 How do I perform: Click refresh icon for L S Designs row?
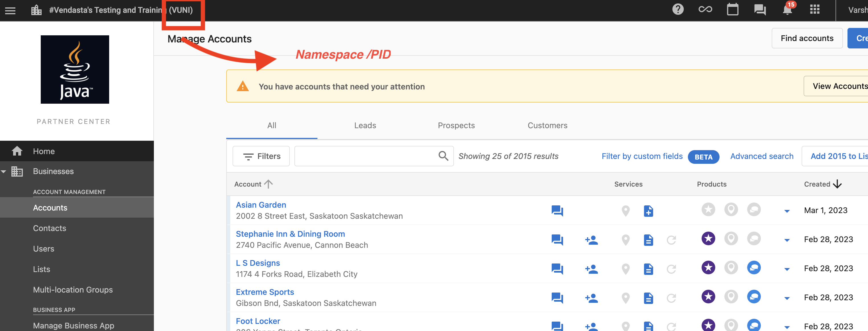coord(671,269)
